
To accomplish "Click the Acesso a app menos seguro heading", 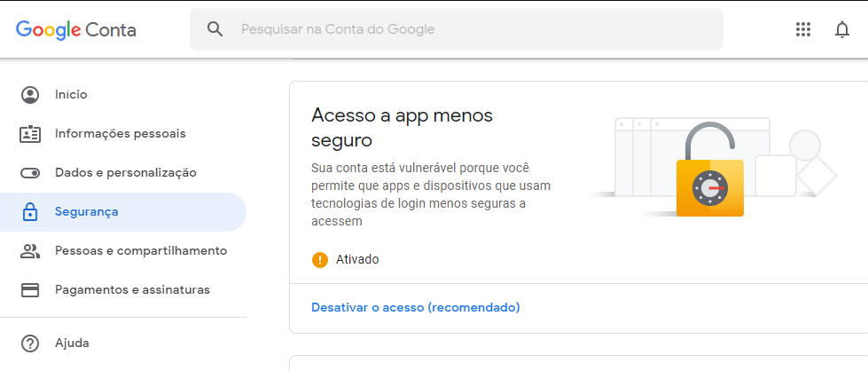I will 402,128.
